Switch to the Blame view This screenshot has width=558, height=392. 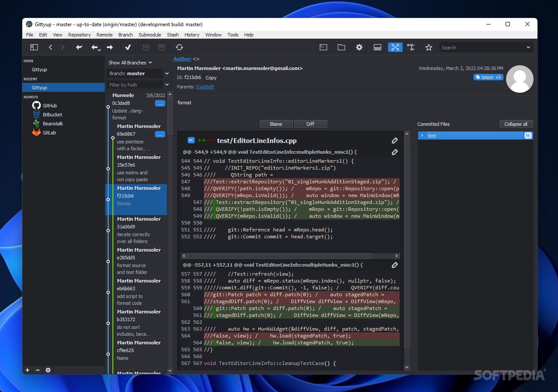pos(276,124)
